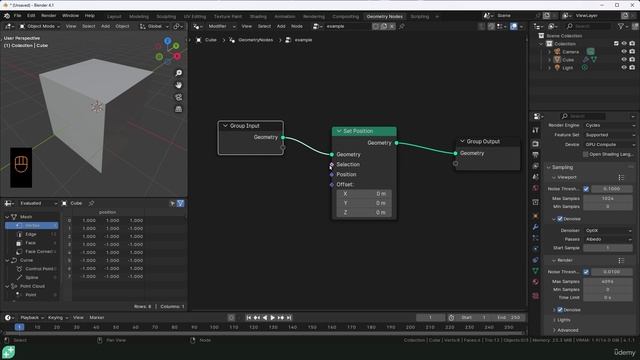Screen dimensions: 640x360
Task: Open Denoiser OptiX dropdown
Action: (608, 231)
